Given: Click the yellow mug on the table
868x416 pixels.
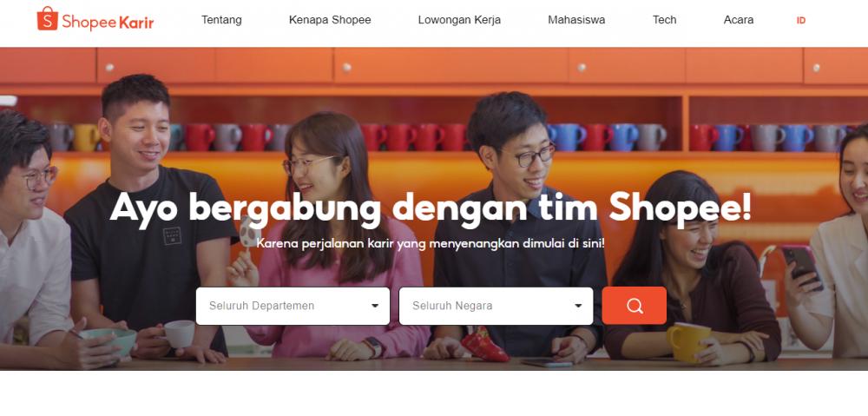Looking at the screenshot, I should (x=687, y=342).
